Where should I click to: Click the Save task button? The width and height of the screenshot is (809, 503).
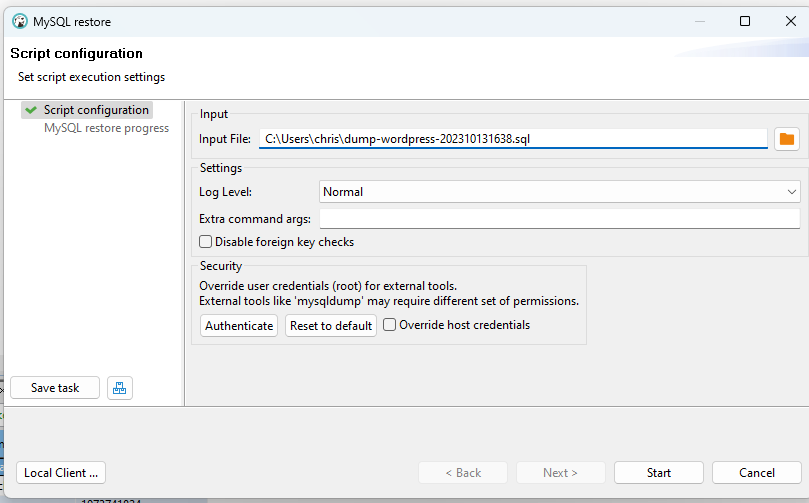pos(55,388)
